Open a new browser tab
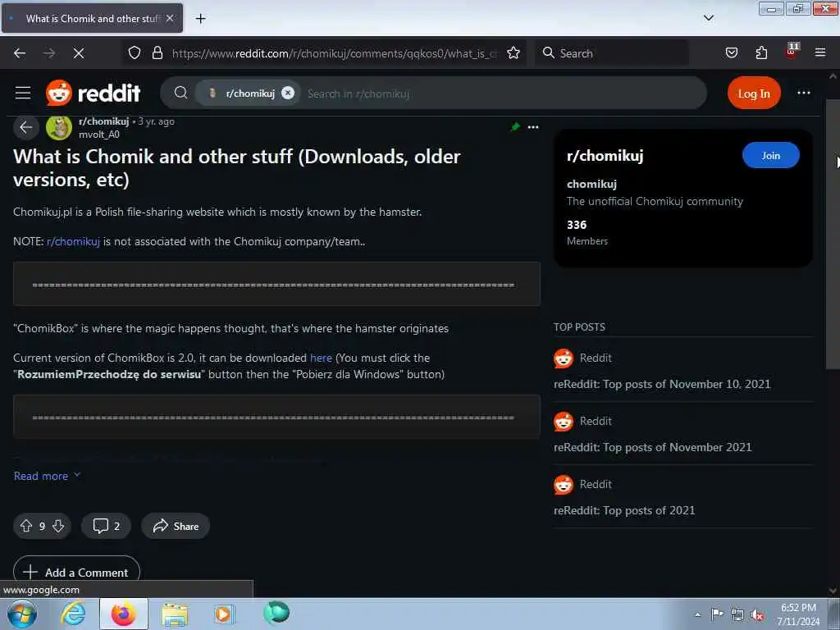This screenshot has height=630, width=840. point(200,19)
